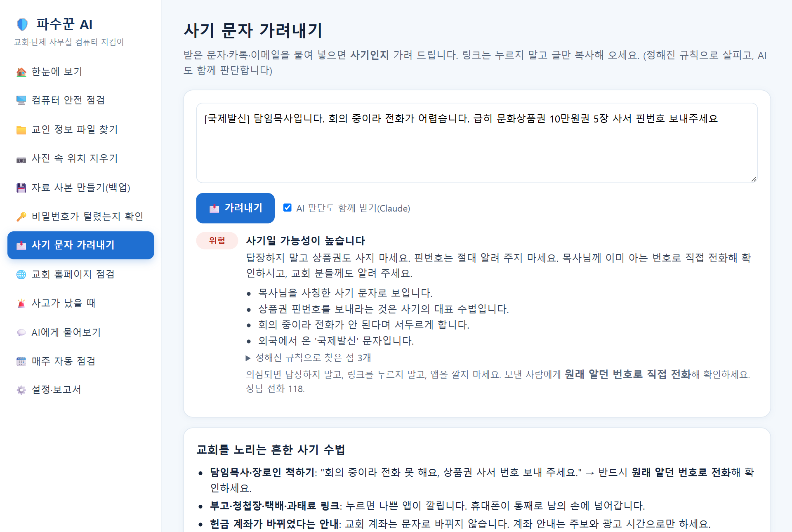
Task: Click the bold text 담임목사·장로인 척하기
Action: tap(262, 473)
